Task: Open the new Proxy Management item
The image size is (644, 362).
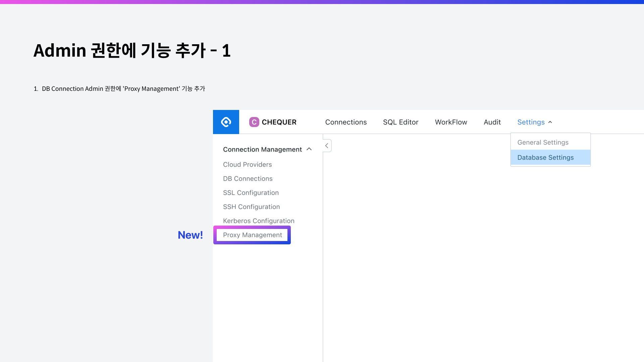Action: [252, 235]
